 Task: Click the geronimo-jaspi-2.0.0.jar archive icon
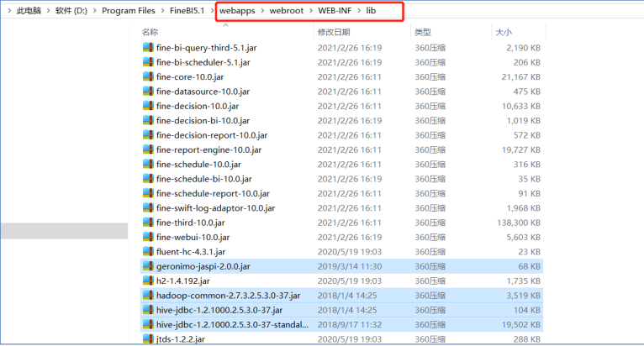tap(148, 266)
